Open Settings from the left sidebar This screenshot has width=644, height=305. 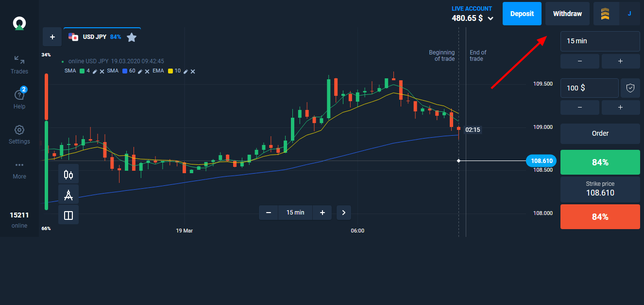point(19,134)
